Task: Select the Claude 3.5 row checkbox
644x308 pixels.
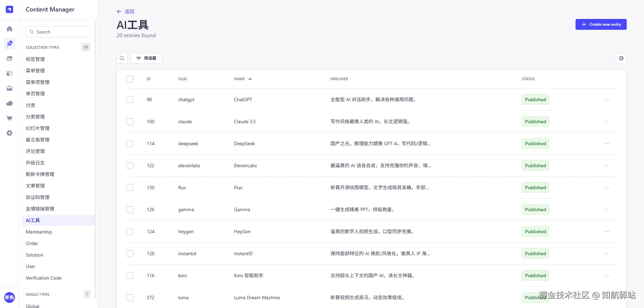Action: (130, 122)
